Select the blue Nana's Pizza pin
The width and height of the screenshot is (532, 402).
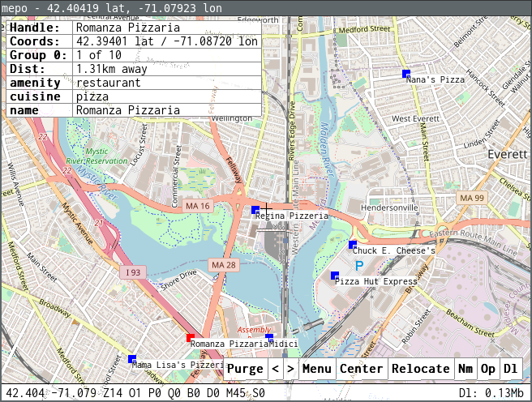[x=406, y=74]
